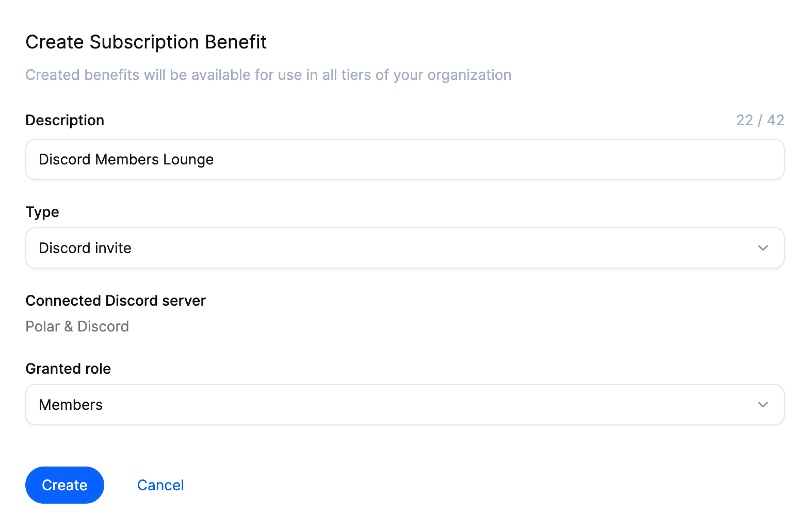
Task: Click the chevron arrow in Type dropdown
Action: (763, 248)
